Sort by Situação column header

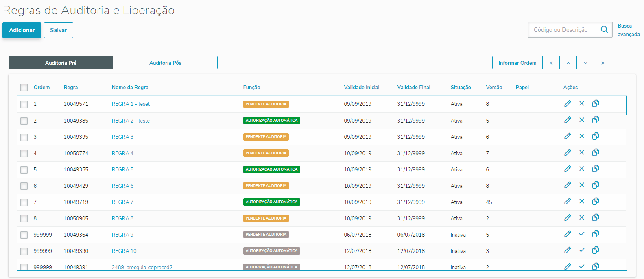point(461,87)
